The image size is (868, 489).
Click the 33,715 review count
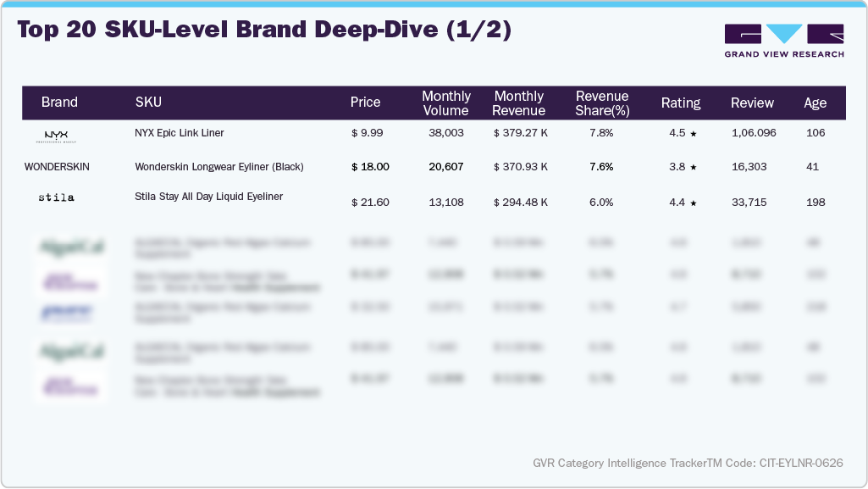pyautogui.click(x=749, y=203)
